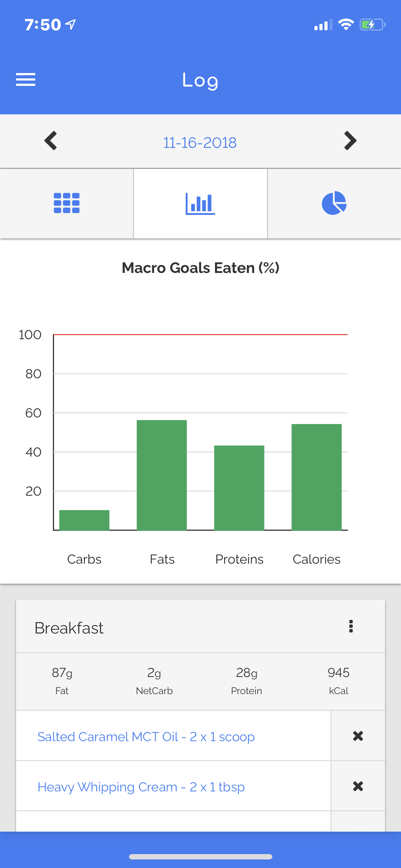
Task: Select the bar chart view tab
Action: [x=200, y=203]
